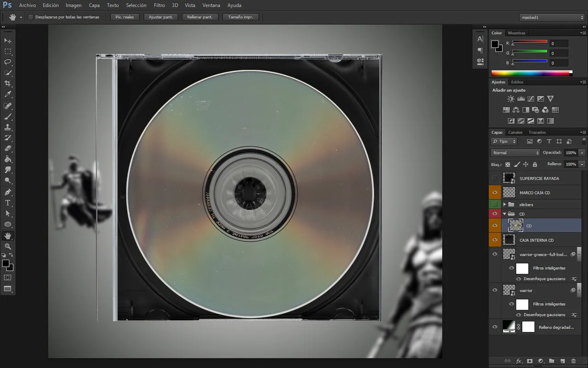This screenshot has width=588, height=368.
Task: Select the Pen tool
Action: click(8, 192)
